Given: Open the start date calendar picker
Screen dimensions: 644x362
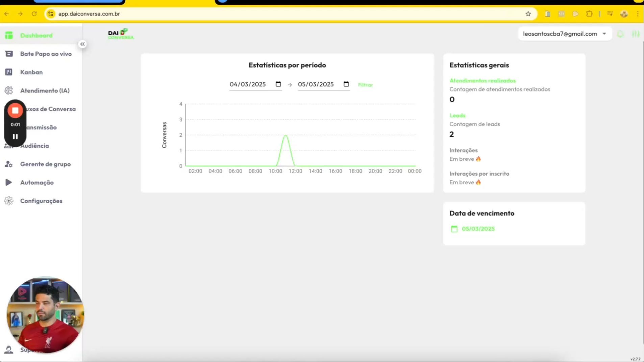Looking at the screenshot, I should point(278,84).
